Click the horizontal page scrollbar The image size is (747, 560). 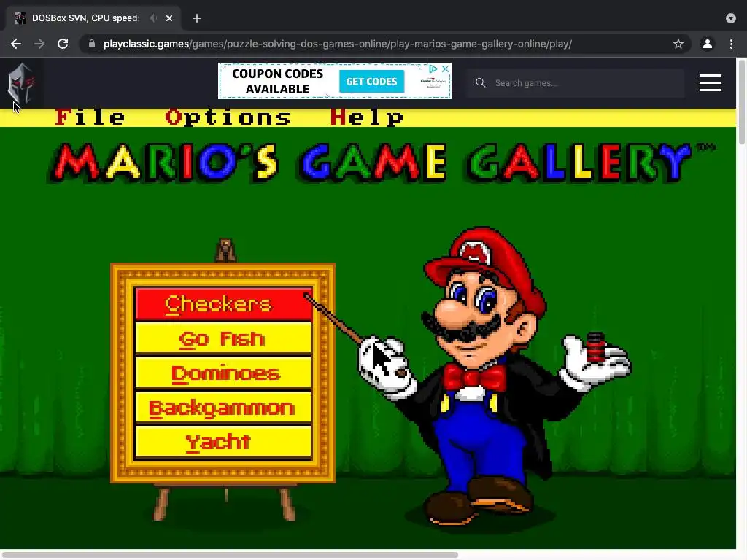pos(230,555)
